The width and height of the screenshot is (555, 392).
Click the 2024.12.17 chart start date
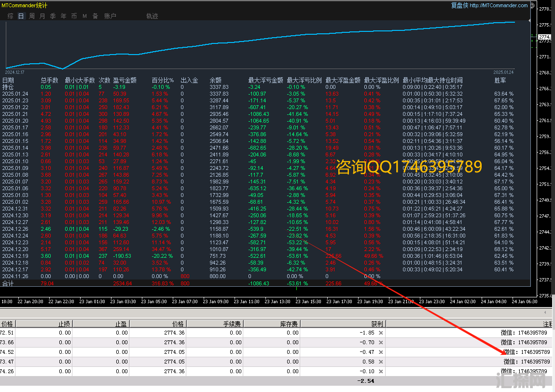(x=14, y=72)
